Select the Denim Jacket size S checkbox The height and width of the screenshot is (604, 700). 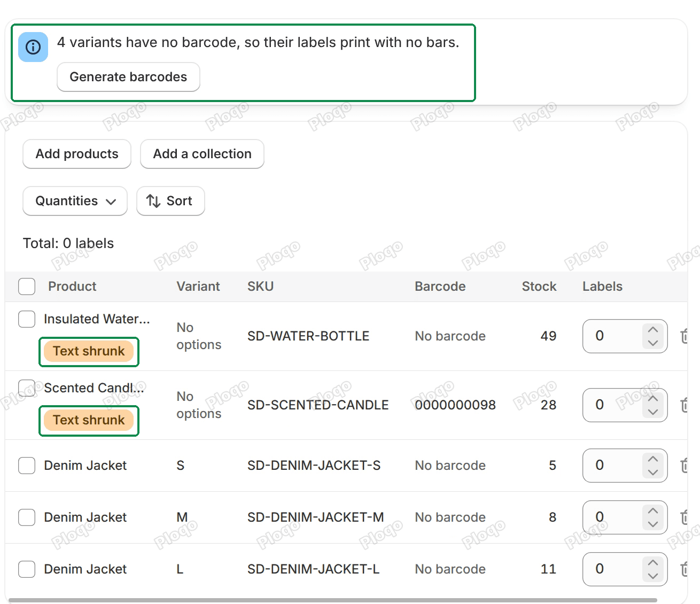coord(27,466)
